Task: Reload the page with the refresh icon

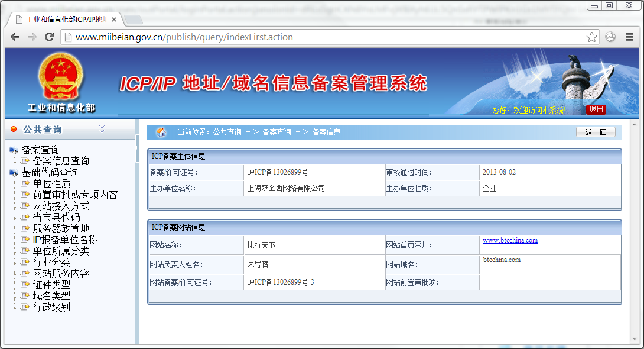Action: point(49,37)
